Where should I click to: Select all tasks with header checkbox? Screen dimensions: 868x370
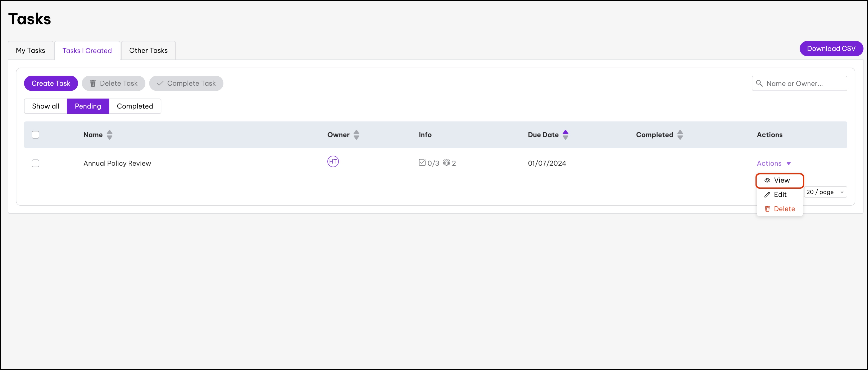(35, 135)
